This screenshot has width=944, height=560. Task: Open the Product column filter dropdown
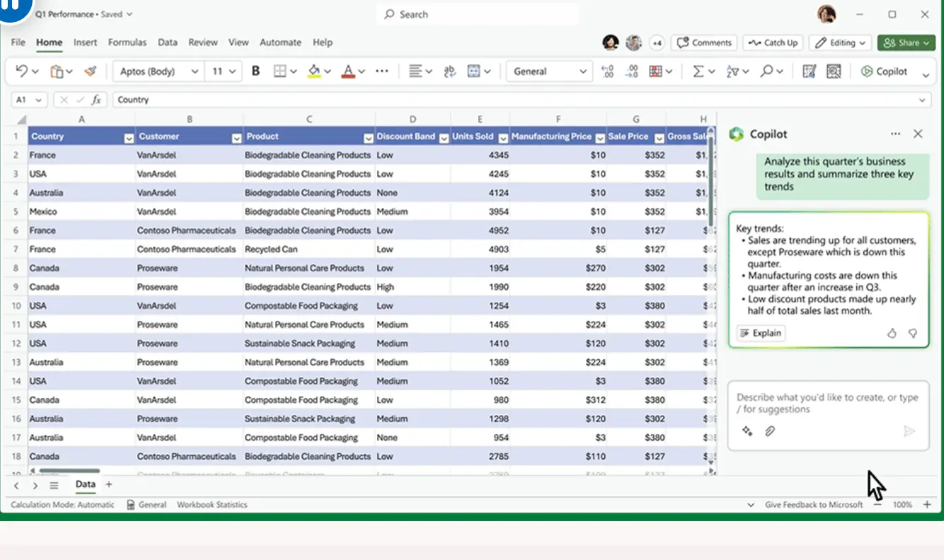369,138
